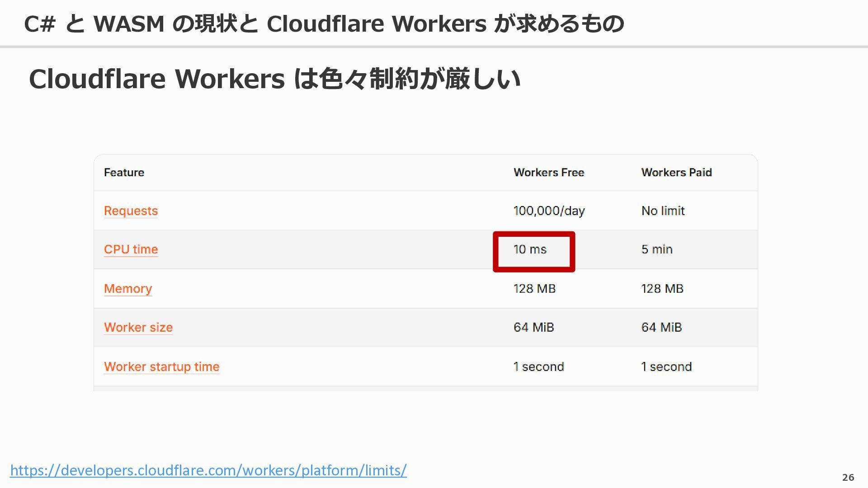Click the Worker size link
This screenshot has height=488, width=868.
(138, 328)
